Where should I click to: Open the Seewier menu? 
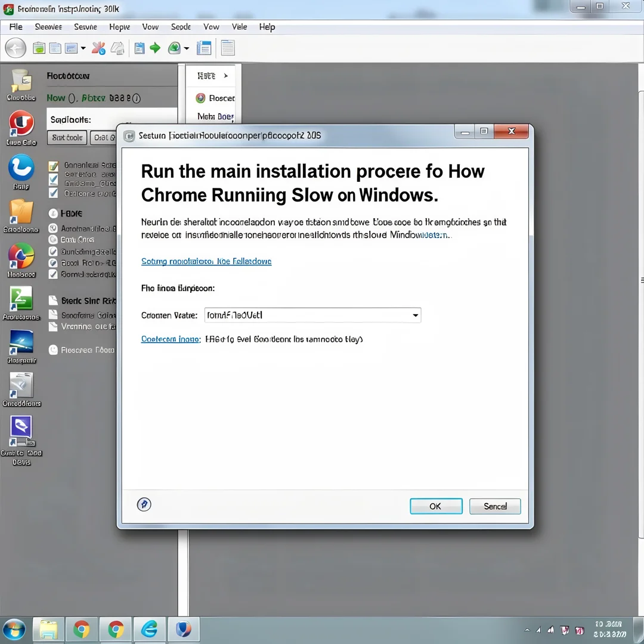[48, 27]
